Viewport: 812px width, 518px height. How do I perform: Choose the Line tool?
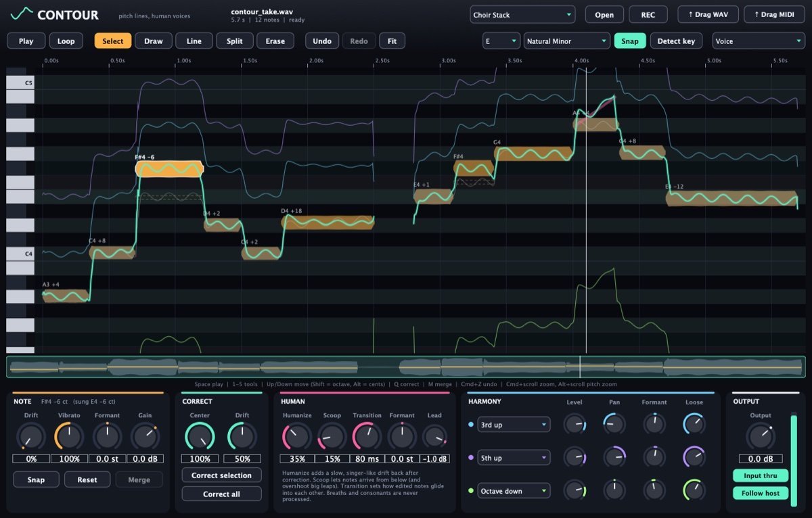tap(194, 41)
